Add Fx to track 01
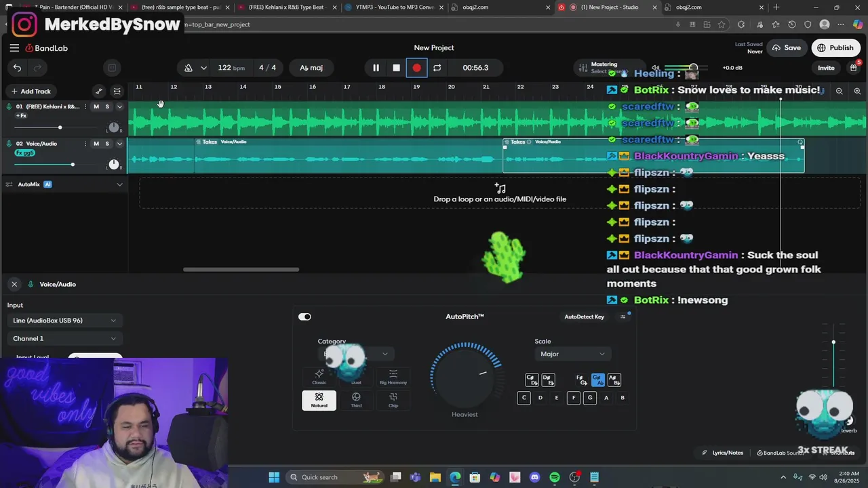The image size is (868, 488). click(x=21, y=116)
